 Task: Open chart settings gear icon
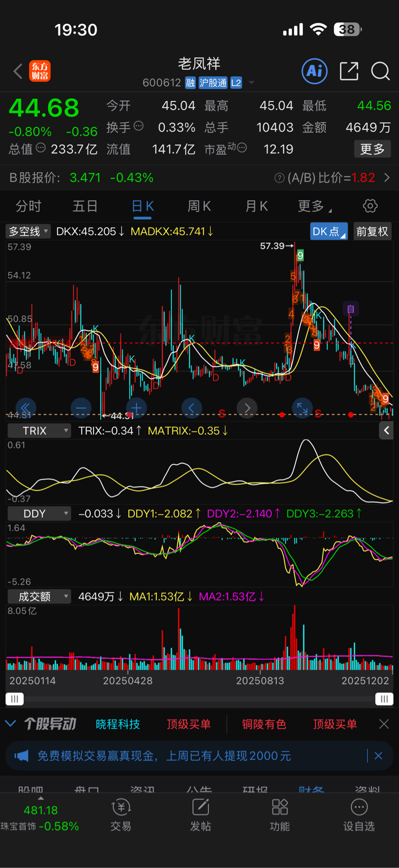(370, 206)
